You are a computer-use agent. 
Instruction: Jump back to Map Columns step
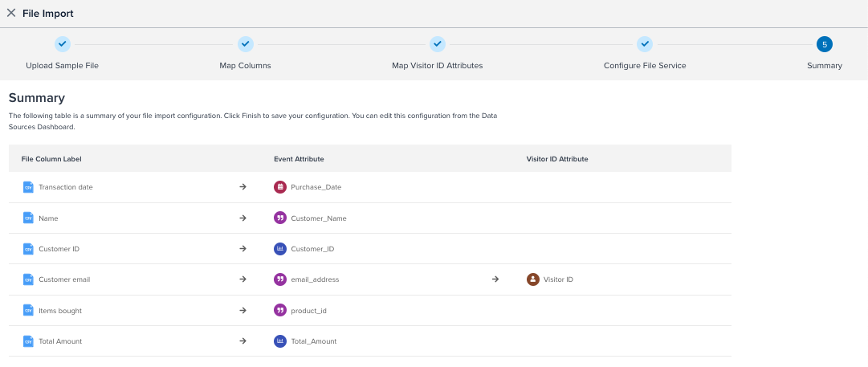(x=246, y=45)
